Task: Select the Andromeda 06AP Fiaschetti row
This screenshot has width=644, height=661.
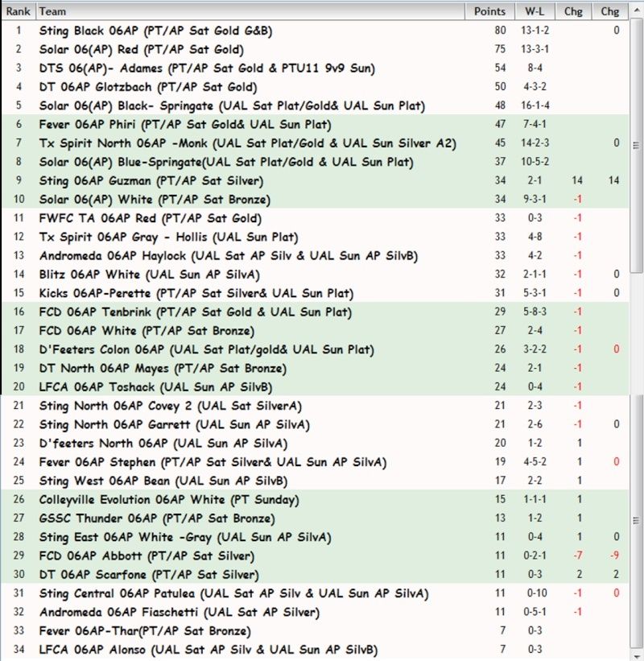Action: click(x=316, y=612)
